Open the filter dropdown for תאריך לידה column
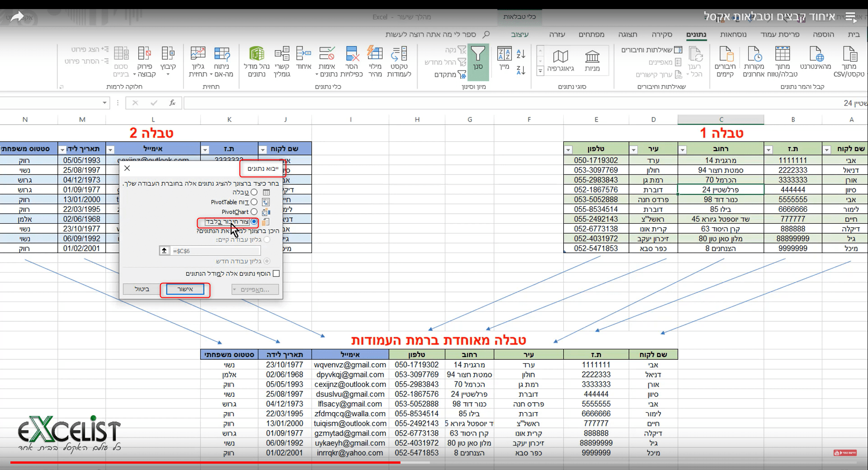The image size is (868, 470). pyautogui.click(x=62, y=150)
